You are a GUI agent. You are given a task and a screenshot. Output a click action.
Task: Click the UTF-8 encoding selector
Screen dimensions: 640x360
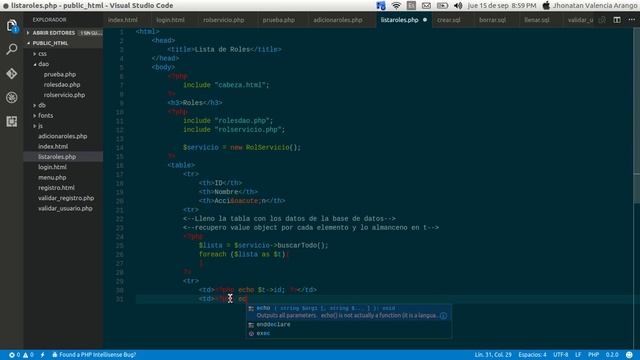click(560, 355)
